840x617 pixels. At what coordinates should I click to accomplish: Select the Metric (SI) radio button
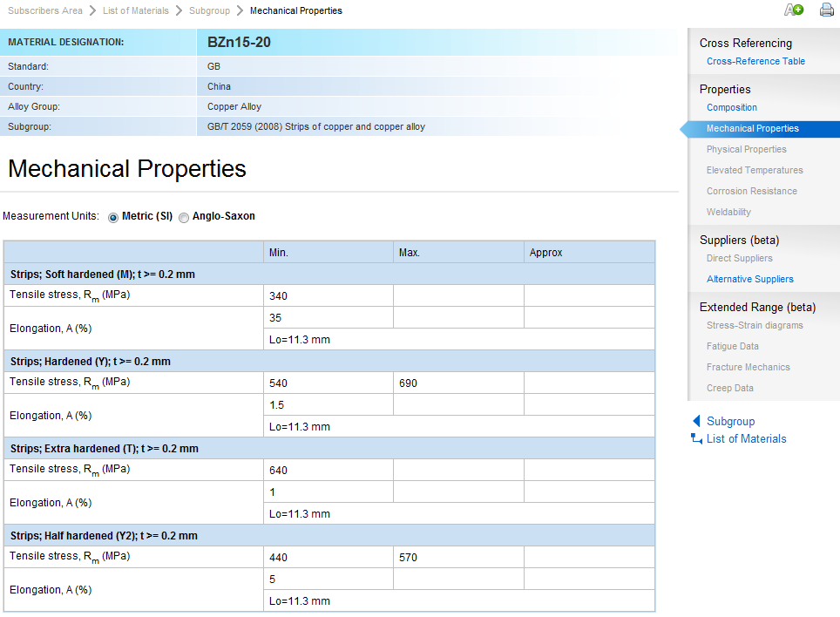(x=113, y=217)
